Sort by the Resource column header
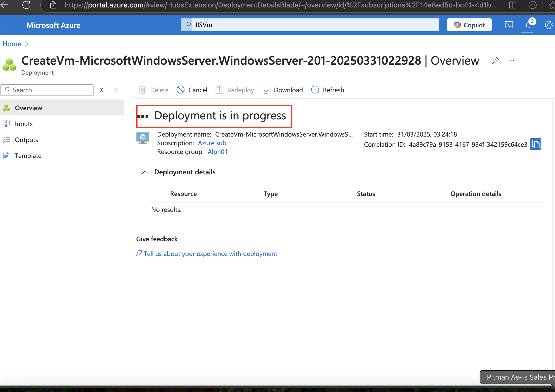This screenshot has width=555, height=392. [183, 194]
